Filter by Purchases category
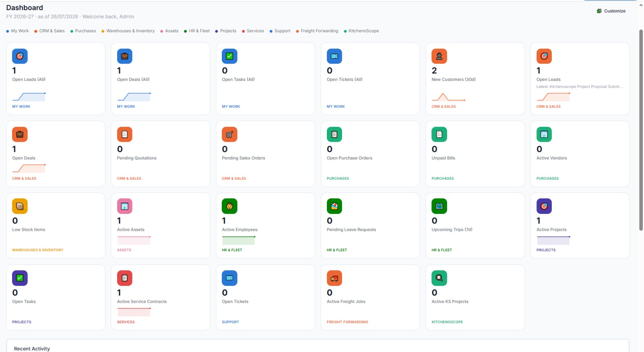644x352 pixels. coord(83,31)
